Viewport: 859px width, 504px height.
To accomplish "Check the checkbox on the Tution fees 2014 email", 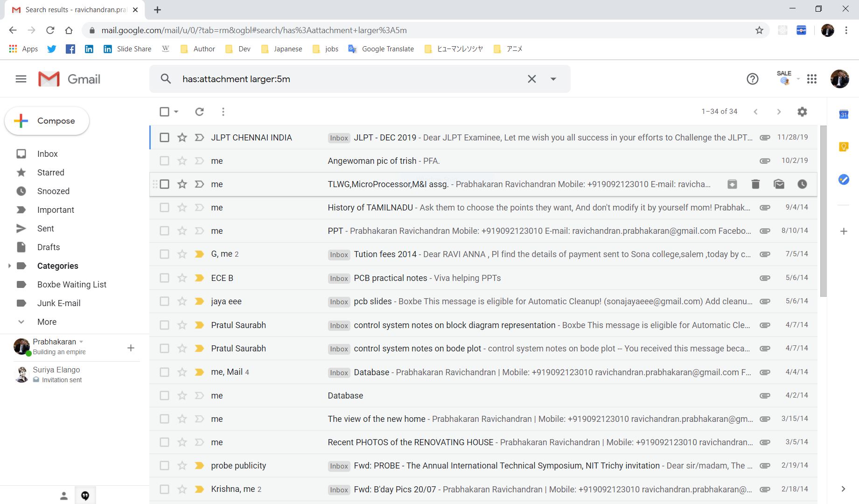I will click(x=164, y=254).
